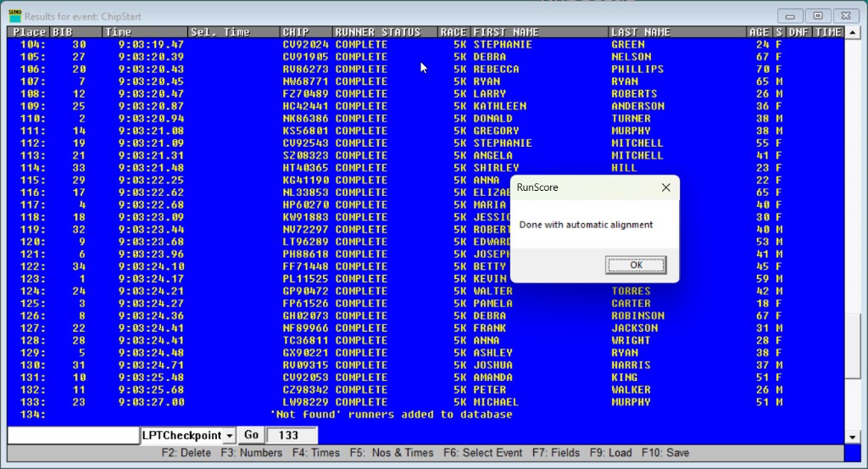Click the vertical scrollbar thumb
Viewport: 868px width, 469px height.
853,346
